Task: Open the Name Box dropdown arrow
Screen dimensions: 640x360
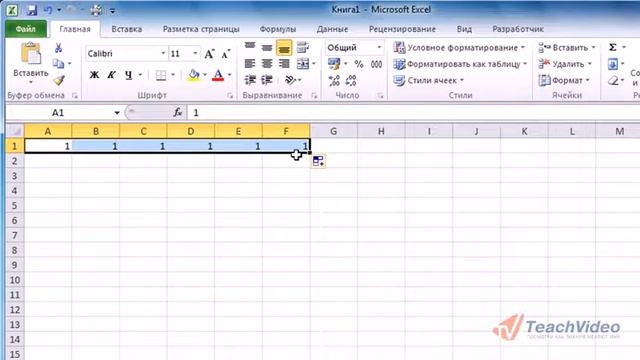Action: click(x=117, y=113)
